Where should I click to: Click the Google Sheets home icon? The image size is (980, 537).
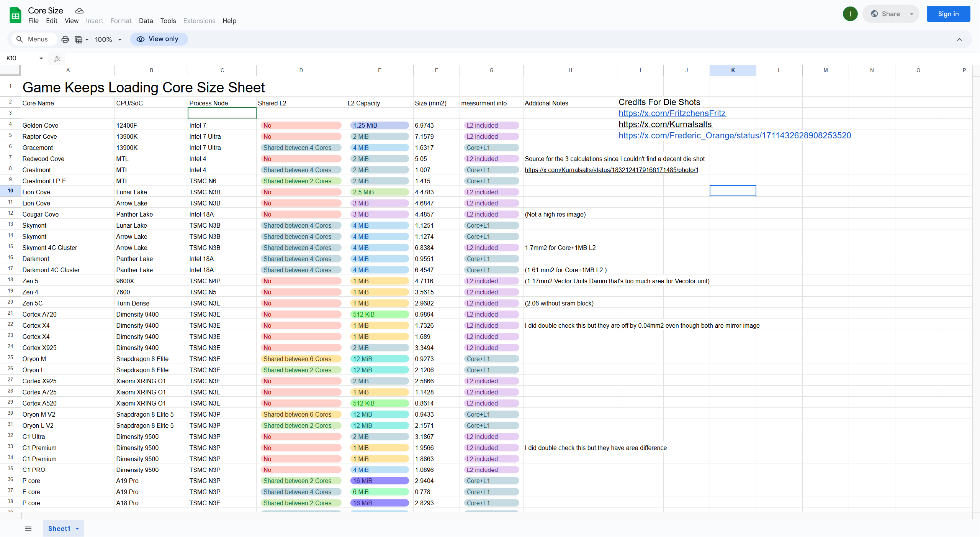click(x=15, y=15)
